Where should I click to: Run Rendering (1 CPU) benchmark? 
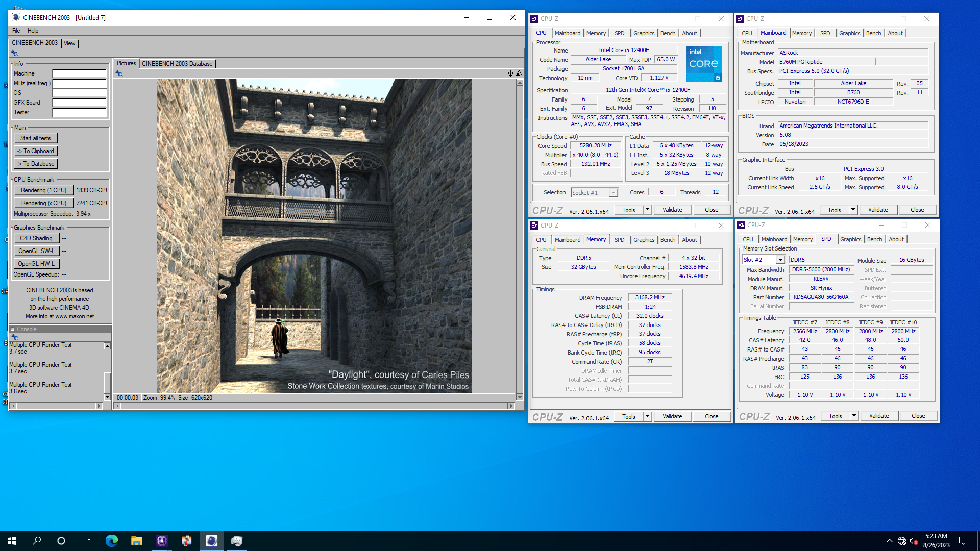pyautogui.click(x=44, y=190)
